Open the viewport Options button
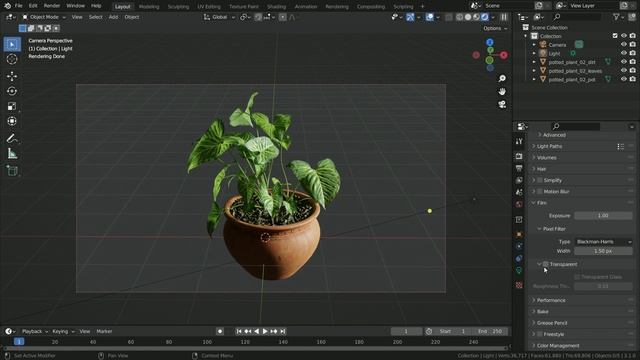The width and height of the screenshot is (640, 360). coord(495,28)
